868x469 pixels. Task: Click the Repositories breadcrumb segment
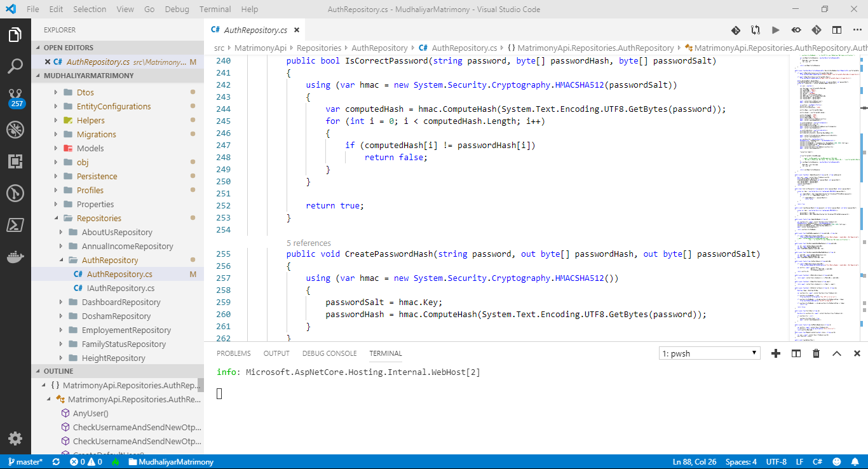(x=320, y=48)
